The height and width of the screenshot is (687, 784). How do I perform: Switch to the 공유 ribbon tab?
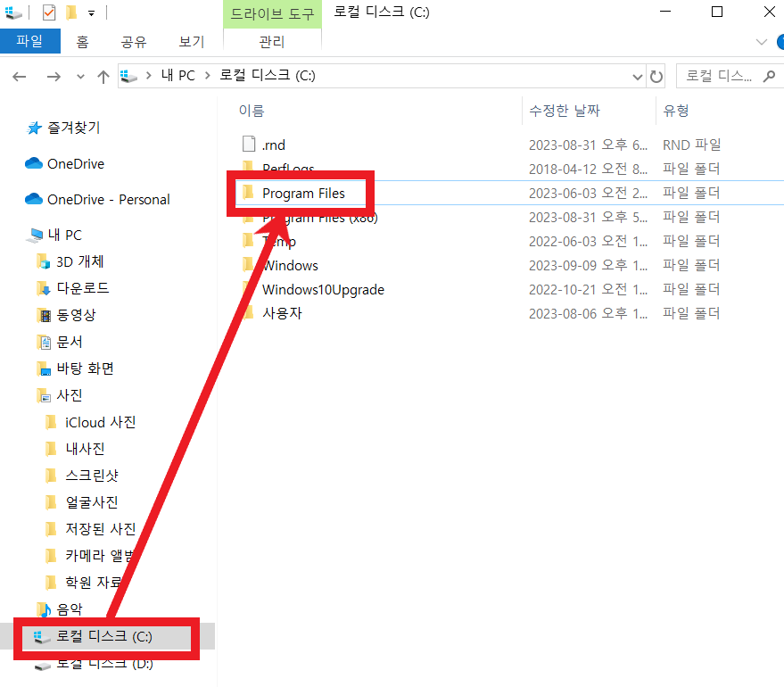(134, 42)
